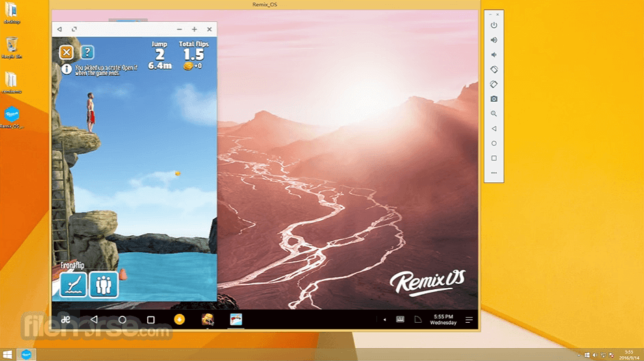Open the game help question mark button
This screenshot has width=644, height=361.
(87, 52)
